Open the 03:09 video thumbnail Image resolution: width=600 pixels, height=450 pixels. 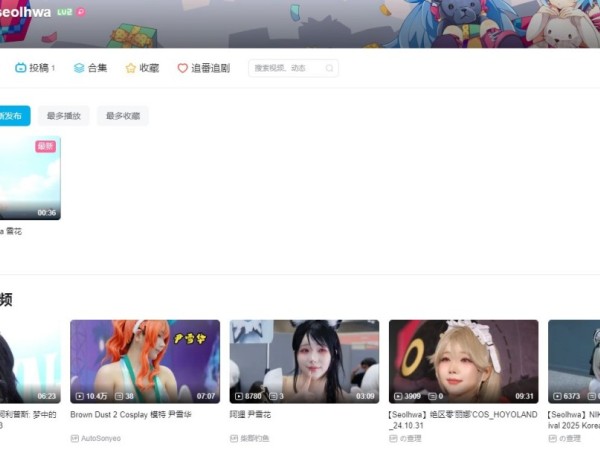[x=304, y=362]
